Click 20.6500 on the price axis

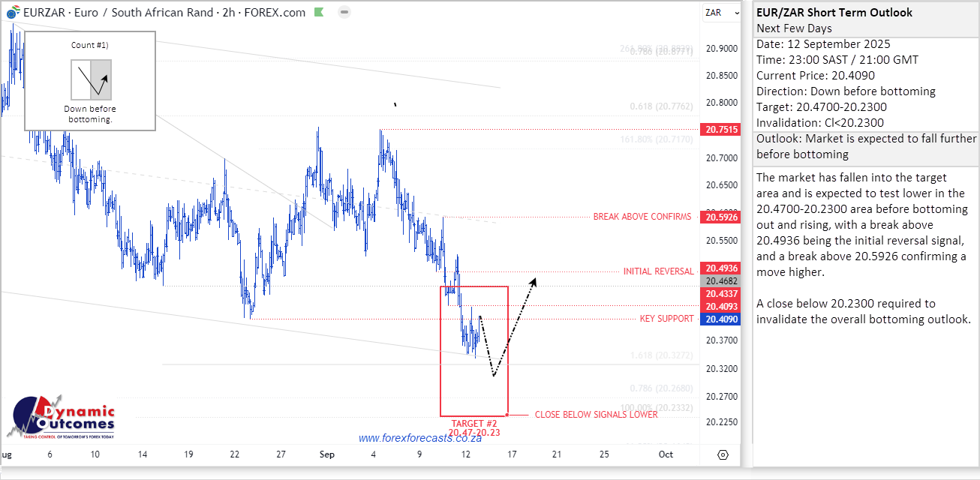(x=721, y=185)
